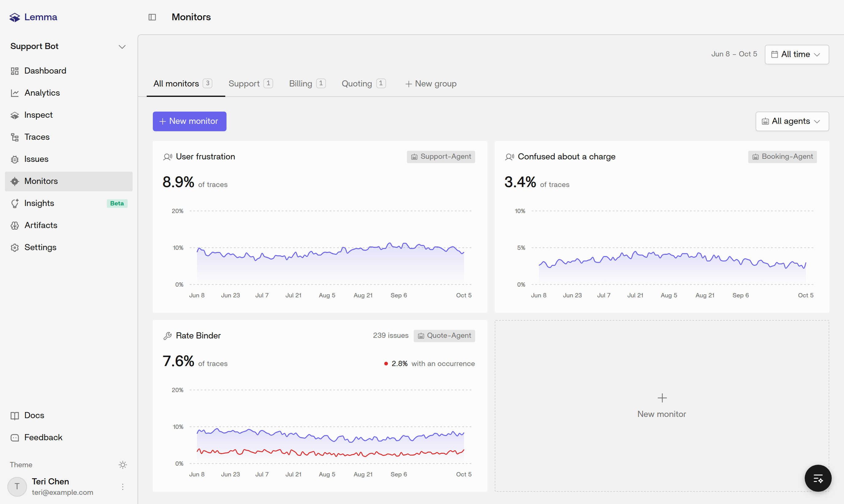Toggle the light/dark theme sun icon

(x=123, y=464)
